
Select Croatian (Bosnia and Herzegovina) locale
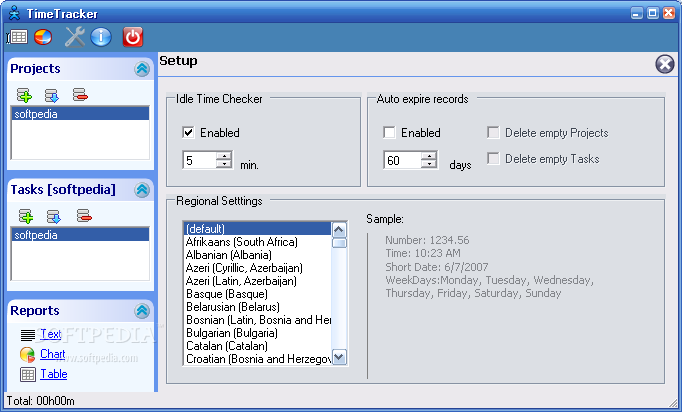point(257,359)
